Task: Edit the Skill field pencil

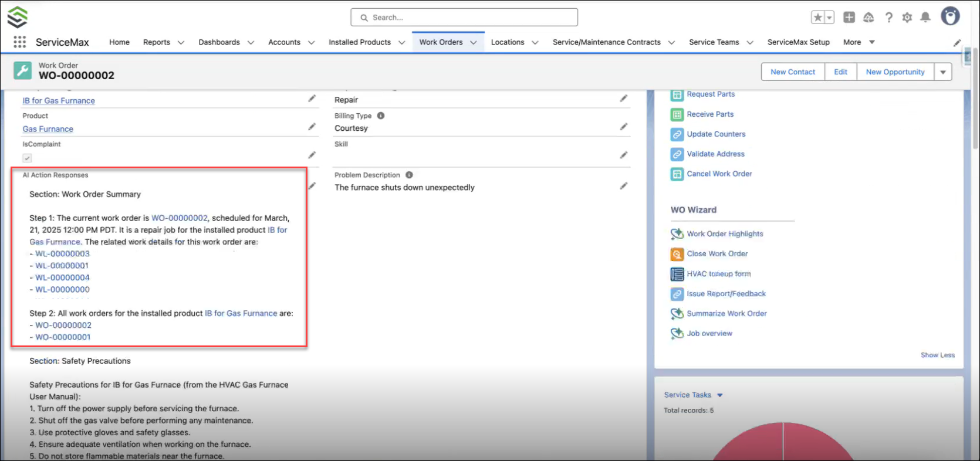Action: tap(623, 155)
